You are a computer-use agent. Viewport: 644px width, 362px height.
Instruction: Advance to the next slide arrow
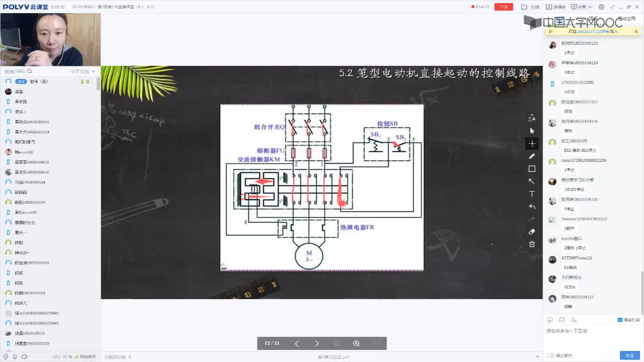pyautogui.click(x=316, y=343)
